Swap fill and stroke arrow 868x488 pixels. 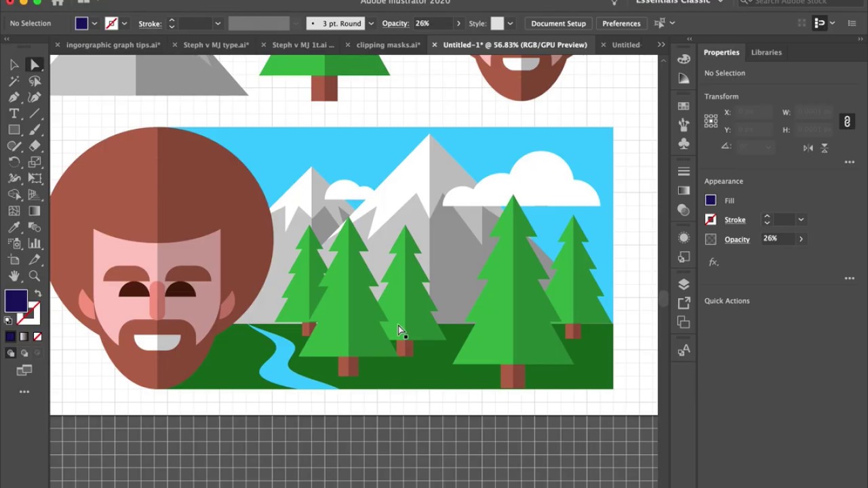pos(38,293)
